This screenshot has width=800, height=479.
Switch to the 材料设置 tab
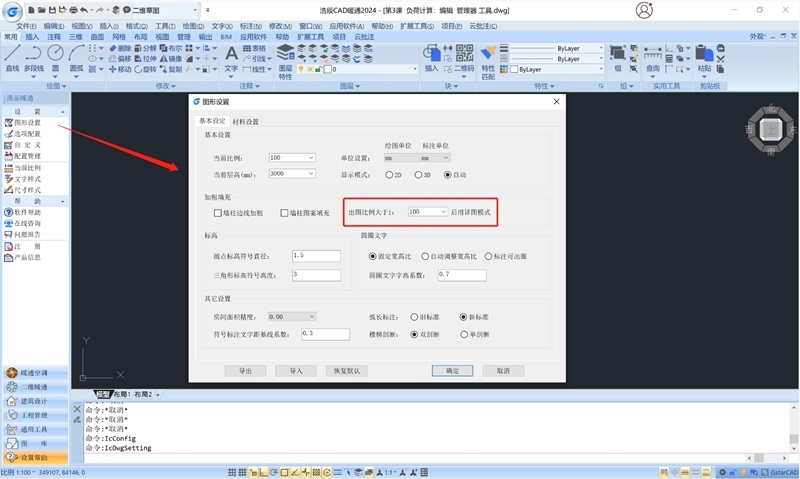(x=245, y=122)
